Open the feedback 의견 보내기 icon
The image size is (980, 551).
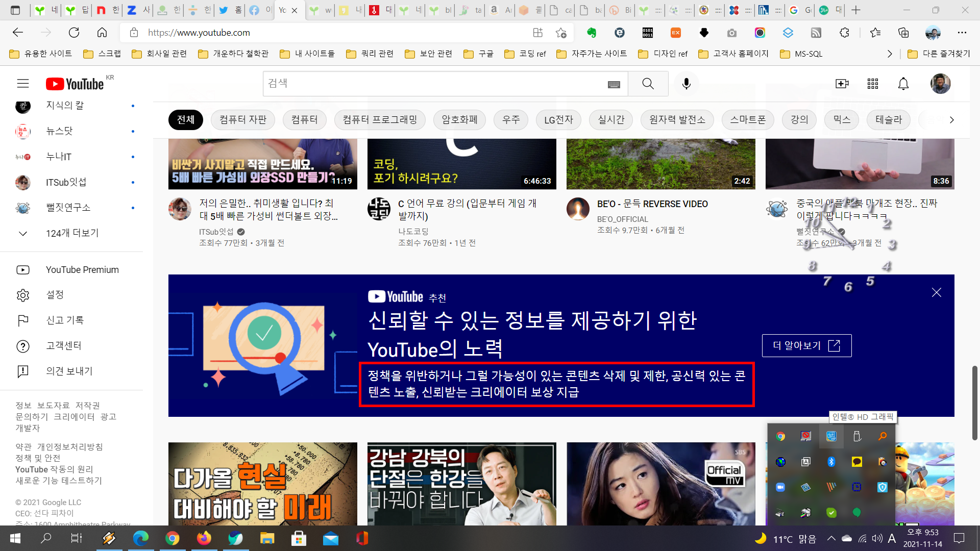click(23, 371)
